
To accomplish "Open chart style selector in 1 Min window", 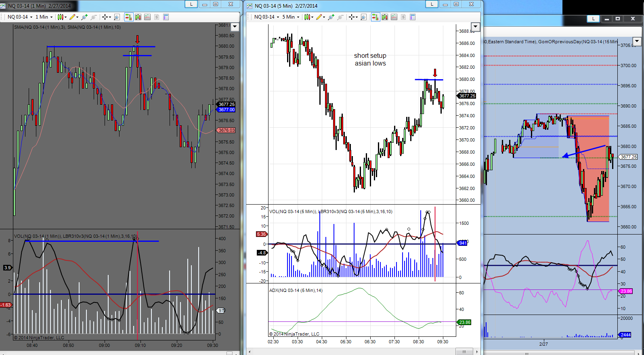I will click(x=60, y=17).
